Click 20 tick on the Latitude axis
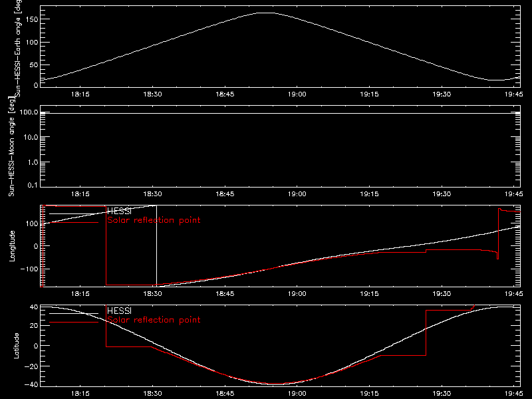This screenshot has height=399, width=532. [34, 326]
